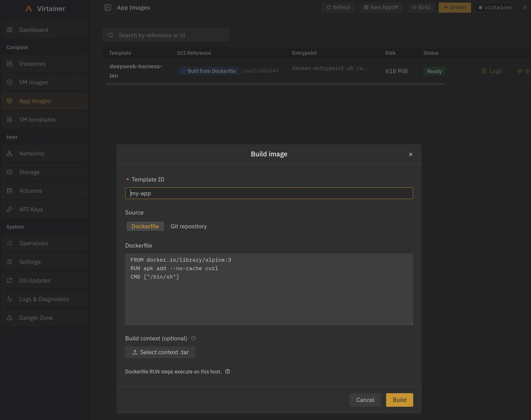Open Networks in the sidebar

click(45, 154)
